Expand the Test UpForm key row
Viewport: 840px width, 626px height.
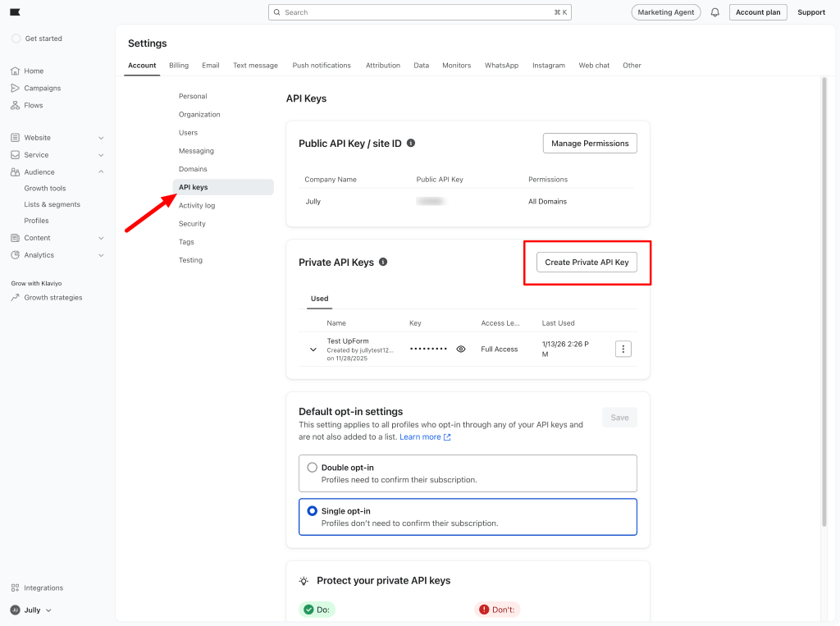pyautogui.click(x=313, y=350)
